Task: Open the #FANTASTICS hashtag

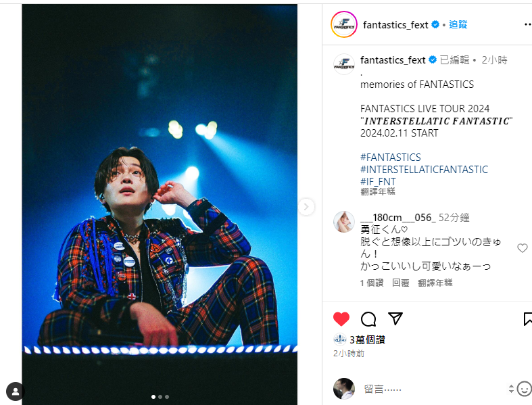Action: [x=391, y=157]
